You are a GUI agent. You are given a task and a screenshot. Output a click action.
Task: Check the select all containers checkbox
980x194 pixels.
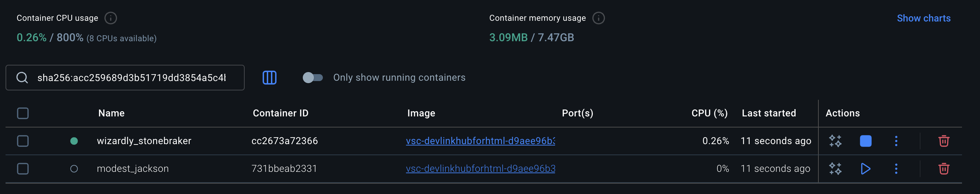23,113
